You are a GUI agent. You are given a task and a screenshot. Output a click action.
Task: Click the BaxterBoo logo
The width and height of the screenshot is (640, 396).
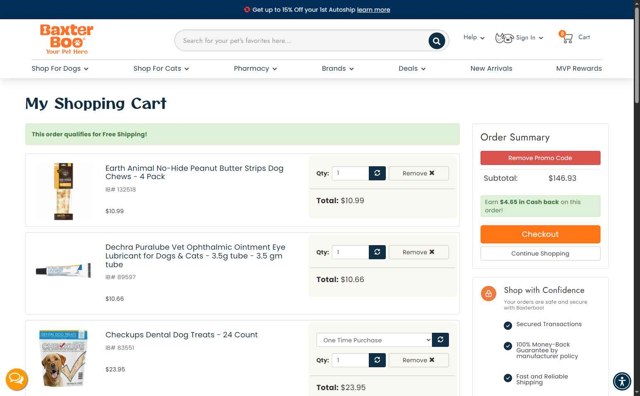(67, 39)
